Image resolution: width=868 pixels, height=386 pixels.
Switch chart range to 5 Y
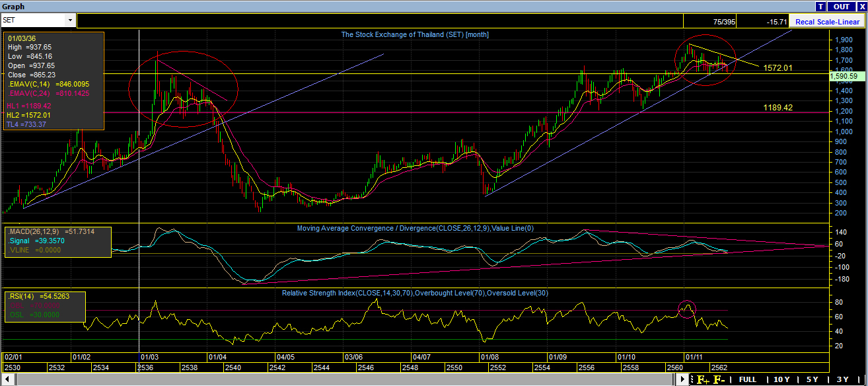(812, 379)
